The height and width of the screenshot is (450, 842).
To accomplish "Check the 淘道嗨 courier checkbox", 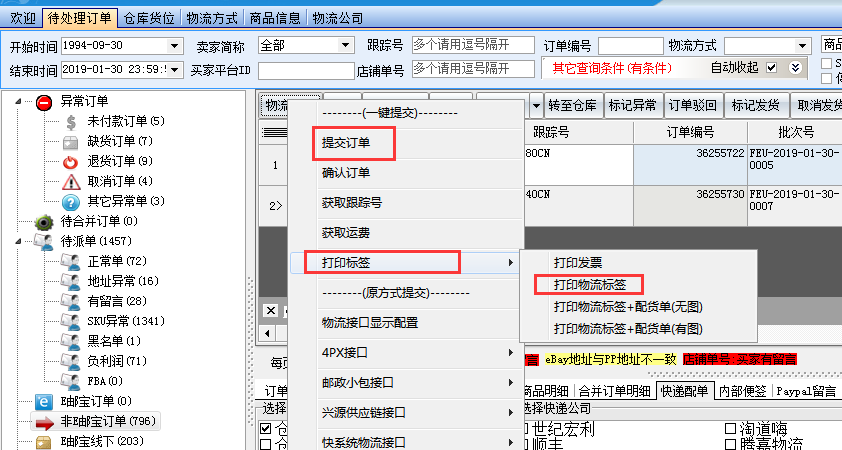I will (x=731, y=429).
